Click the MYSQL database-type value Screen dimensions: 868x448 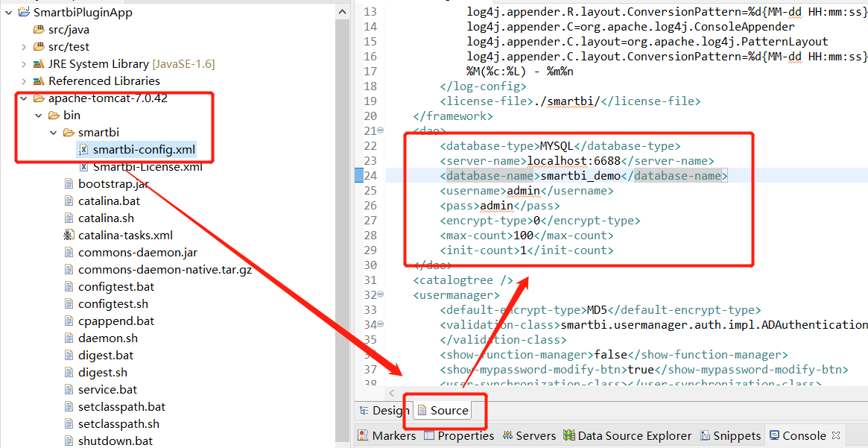click(x=557, y=146)
